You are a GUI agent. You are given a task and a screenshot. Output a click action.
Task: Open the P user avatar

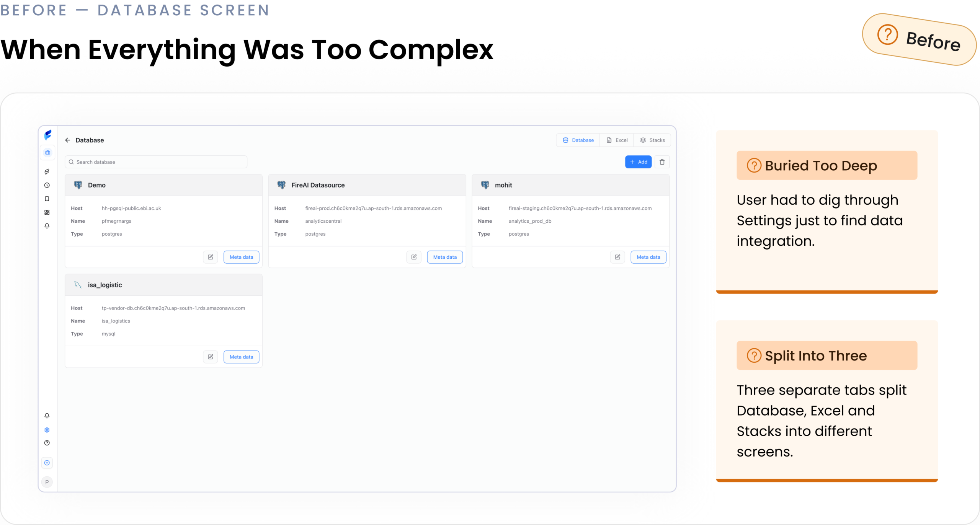point(47,482)
